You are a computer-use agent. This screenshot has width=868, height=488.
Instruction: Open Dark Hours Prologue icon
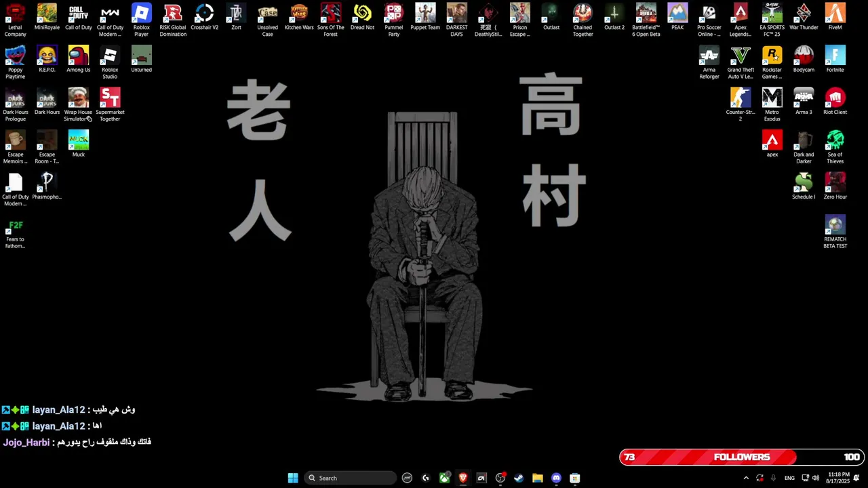15,104
